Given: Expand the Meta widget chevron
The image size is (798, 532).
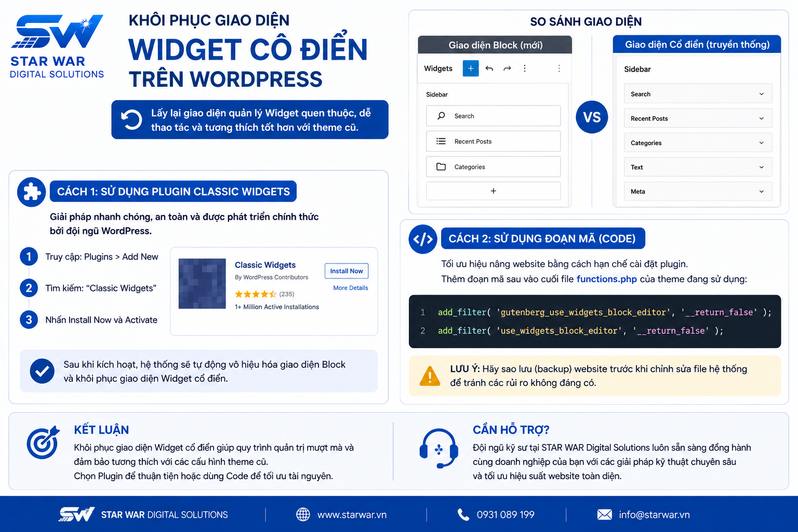Looking at the screenshot, I should coord(761,192).
